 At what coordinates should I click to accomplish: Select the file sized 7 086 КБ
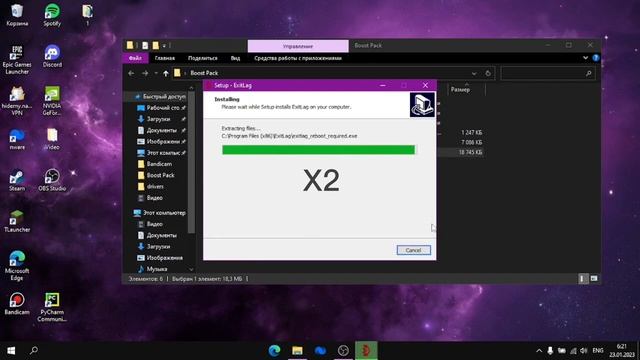(471, 142)
